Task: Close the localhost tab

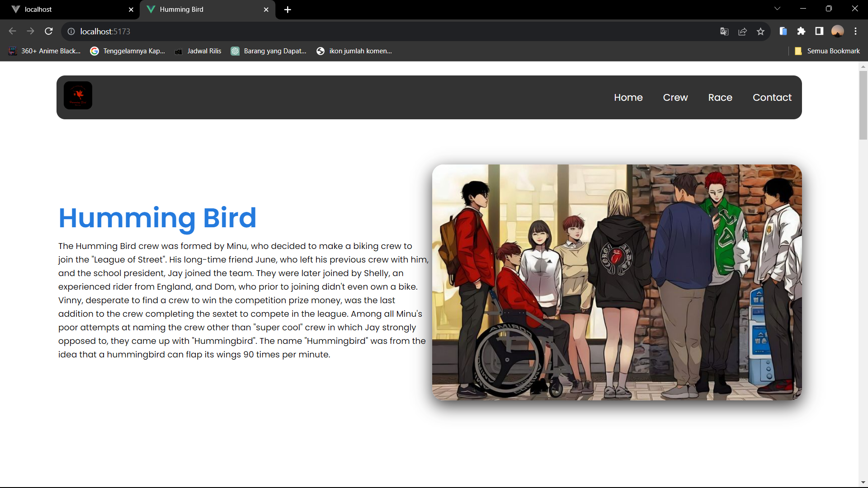Action: pos(131,9)
